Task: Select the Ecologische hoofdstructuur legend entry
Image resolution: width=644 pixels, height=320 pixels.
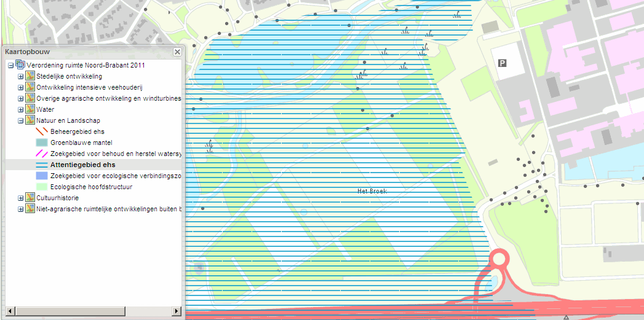Action: pyautogui.click(x=91, y=187)
